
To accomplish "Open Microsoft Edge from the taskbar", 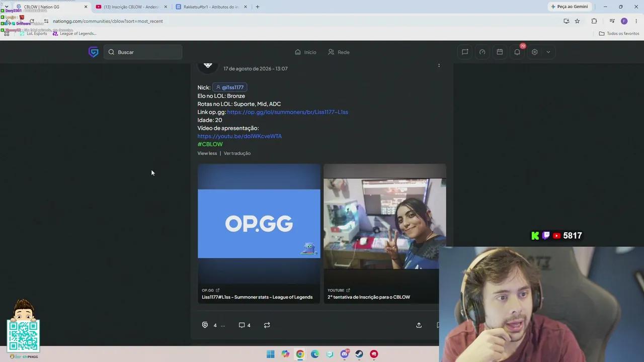I will click(x=315, y=354).
